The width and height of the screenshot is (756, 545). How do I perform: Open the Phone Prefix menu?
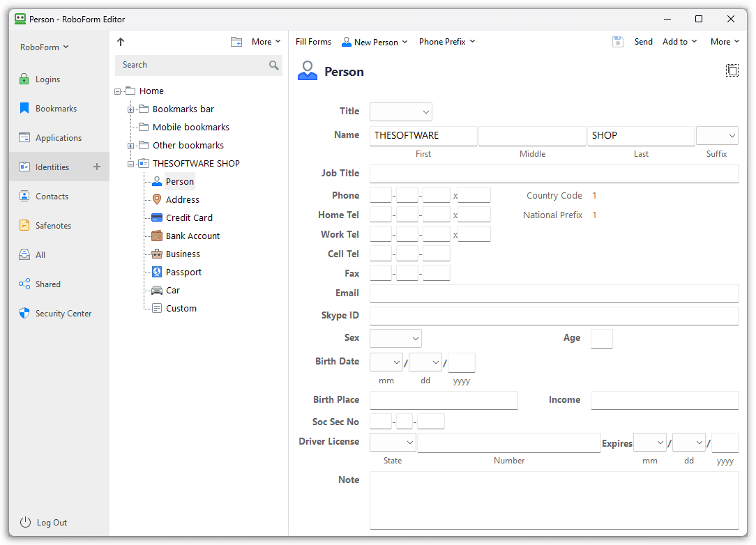pyautogui.click(x=447, y=42)
